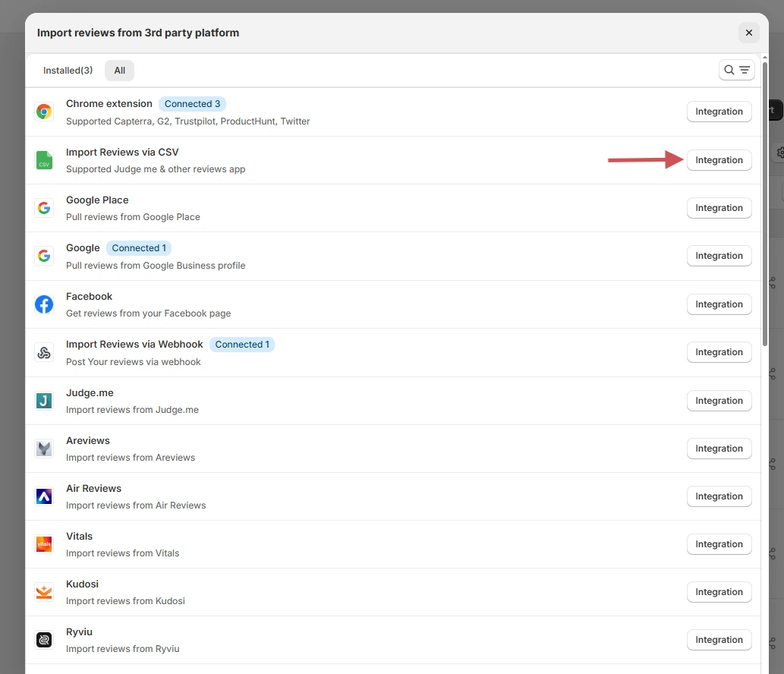Click the Air Reviews logo icon
784x674 pixels.
[x=44, y=496]
